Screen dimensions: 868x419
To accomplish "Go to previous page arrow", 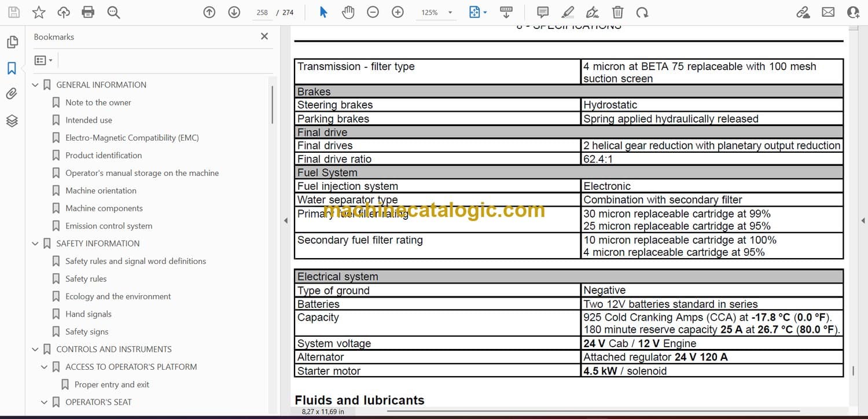I will (x=209, y=12).
